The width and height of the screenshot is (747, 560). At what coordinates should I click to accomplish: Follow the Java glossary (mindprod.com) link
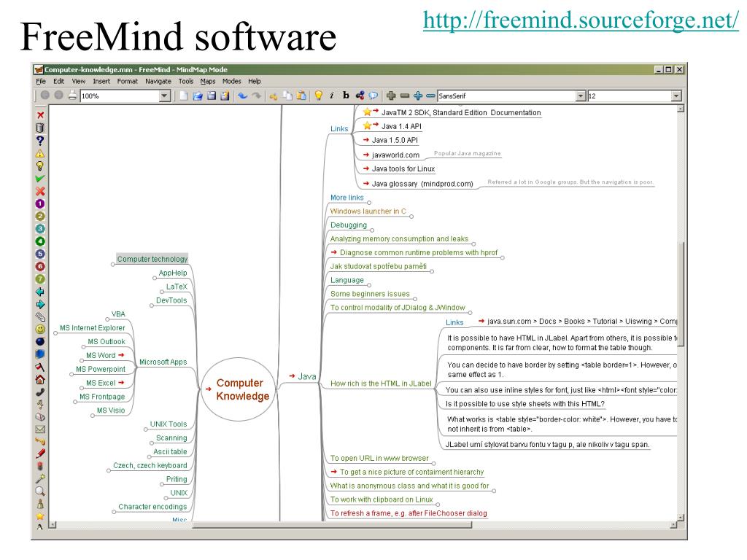(422, 184)
